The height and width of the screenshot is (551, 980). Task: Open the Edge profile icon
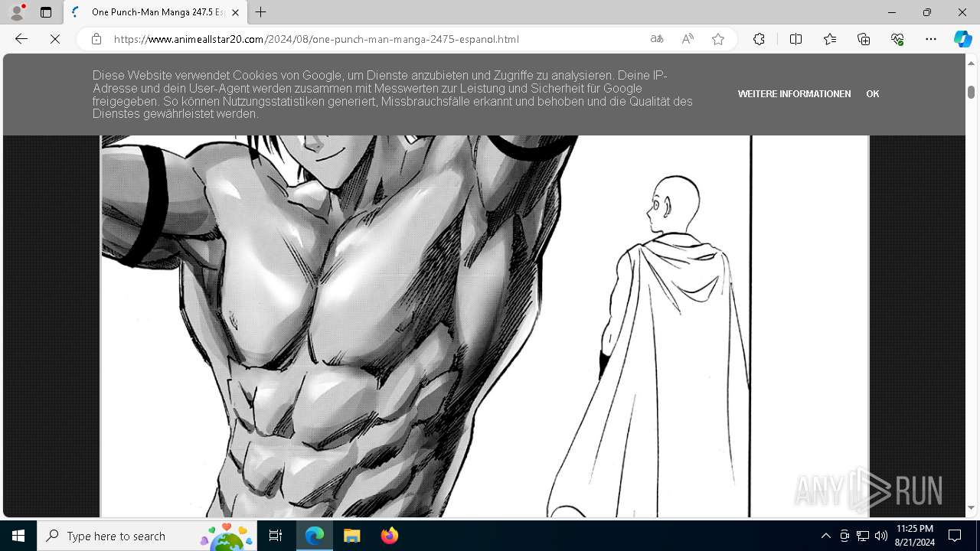click(17, 12)
